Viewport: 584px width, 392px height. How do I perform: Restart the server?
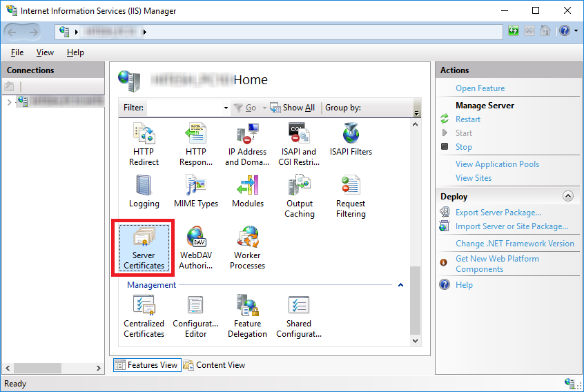pos(468,119)
